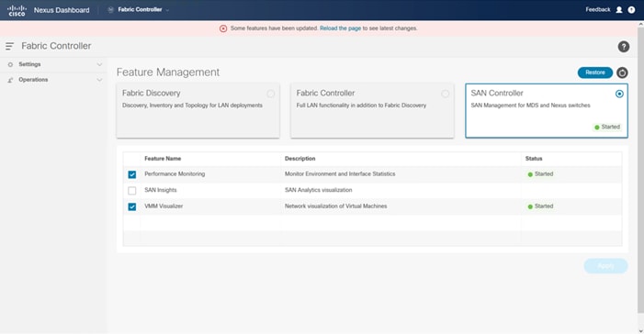
Task: Click the Cisco logo
Action: pos(17,10)
